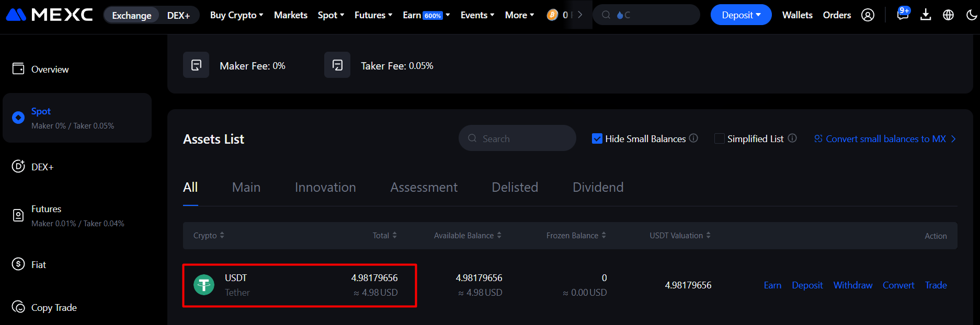Click Earn link in USDT row

[772, 285]
